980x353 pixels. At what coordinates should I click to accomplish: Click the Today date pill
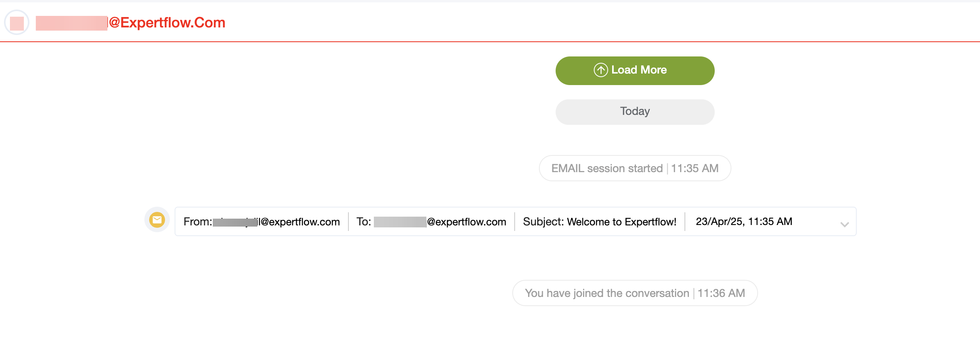[x=634, y=112]
